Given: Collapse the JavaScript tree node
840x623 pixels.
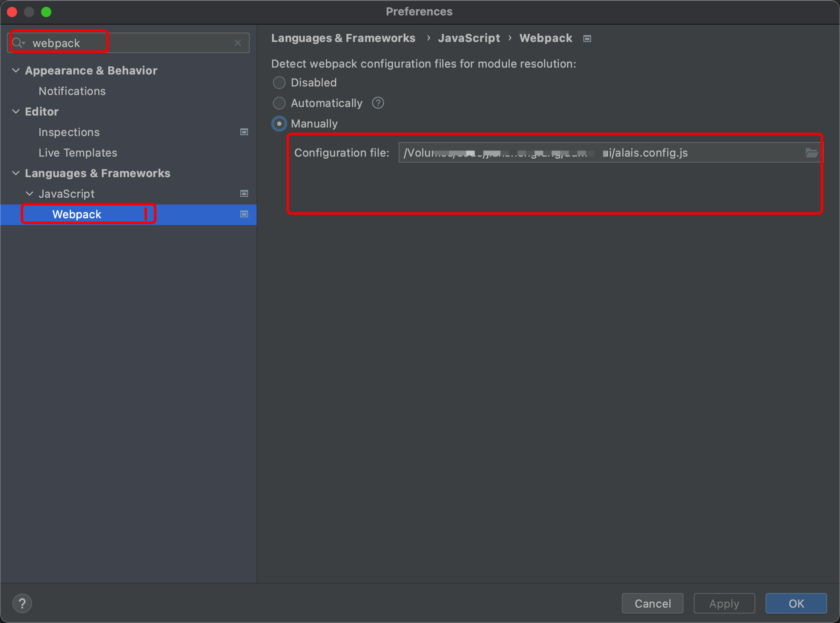Looking at the screenshot, I should click(x=30, y=193).
